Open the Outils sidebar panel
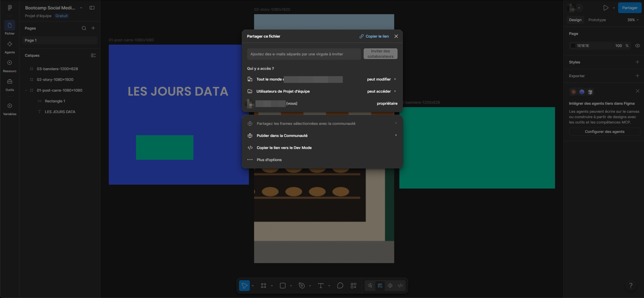The width and height of the screenshot is (644, 298). tap(10, 85)
